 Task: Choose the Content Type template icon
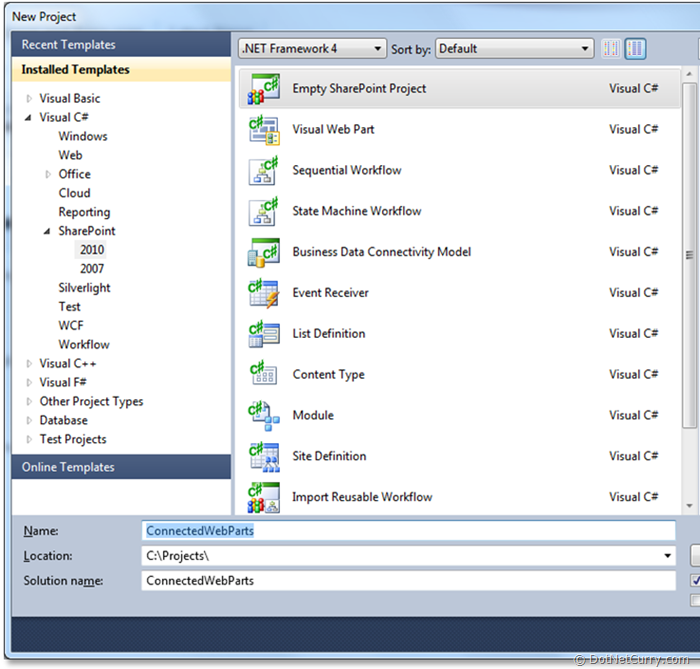(x=264, y=375)
